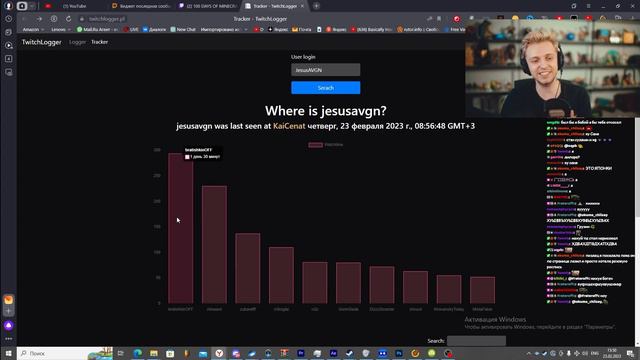The image size is (640, 360).
Task: Open the New Chat bookmark
Action: [x=183, y=29]
